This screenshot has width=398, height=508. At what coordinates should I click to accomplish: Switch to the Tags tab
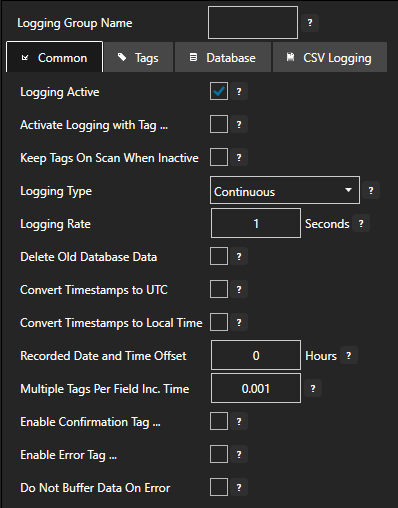pyautogui.click(x=139, y=57)
